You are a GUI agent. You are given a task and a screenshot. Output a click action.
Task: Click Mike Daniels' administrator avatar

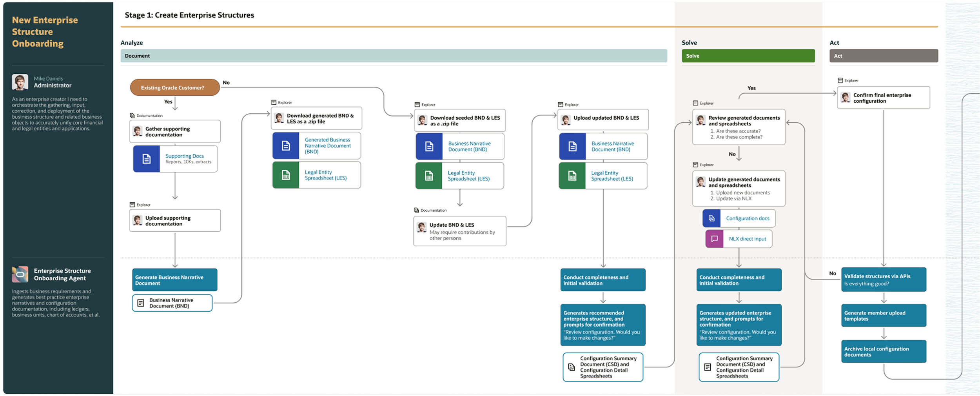(x=20, y=82)
